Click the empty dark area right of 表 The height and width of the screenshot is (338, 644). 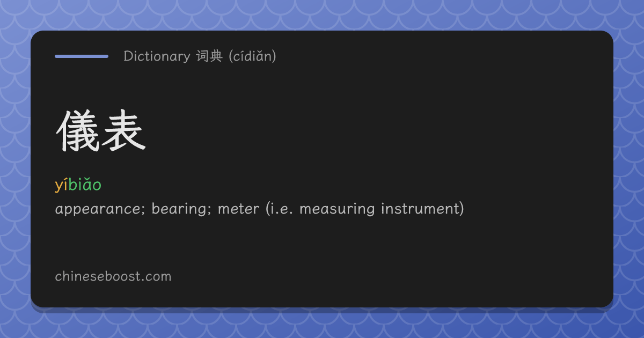[x=376, y=130]
